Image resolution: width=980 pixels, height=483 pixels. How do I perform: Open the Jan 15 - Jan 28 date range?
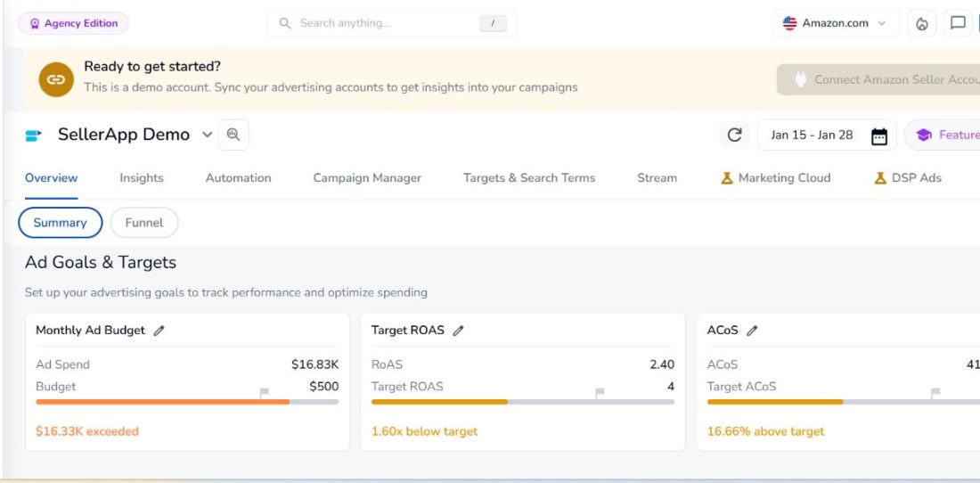827,135
